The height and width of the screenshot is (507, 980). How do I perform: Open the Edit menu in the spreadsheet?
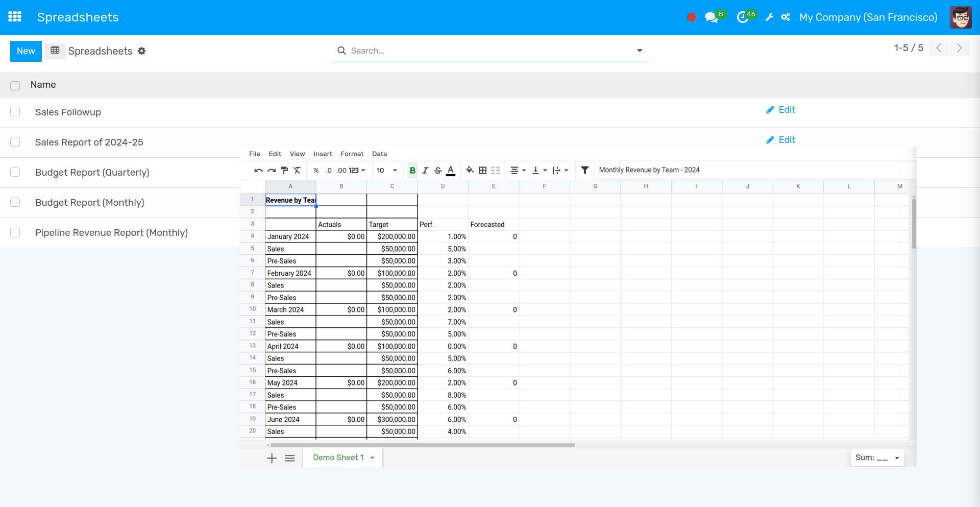point(275,154)
